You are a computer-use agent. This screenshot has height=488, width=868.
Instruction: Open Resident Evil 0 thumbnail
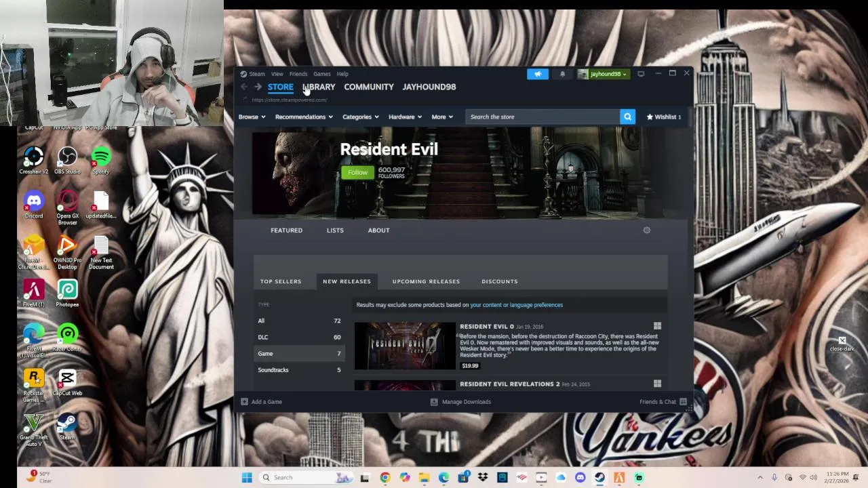[405, 346]
